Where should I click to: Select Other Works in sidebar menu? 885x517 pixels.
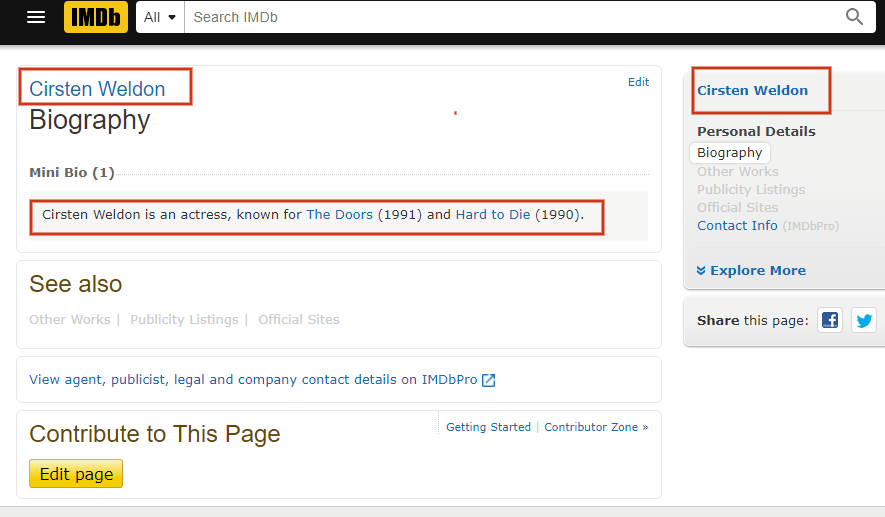coord(737,172)
